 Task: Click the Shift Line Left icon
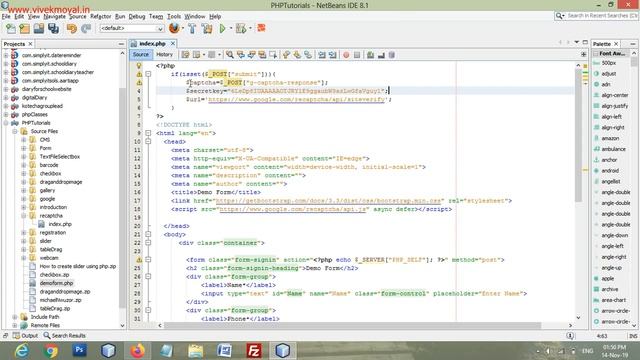(x=322, y=55)
